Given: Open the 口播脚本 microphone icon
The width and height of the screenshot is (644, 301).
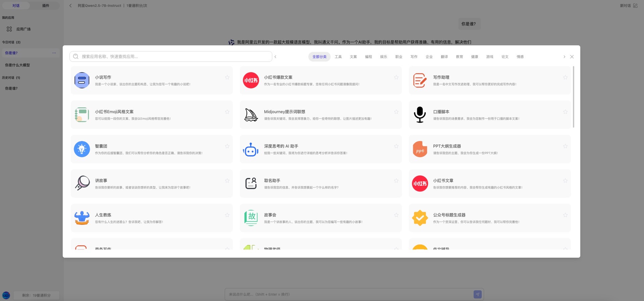Looking at the screenshot, I should tap(420, 115).
